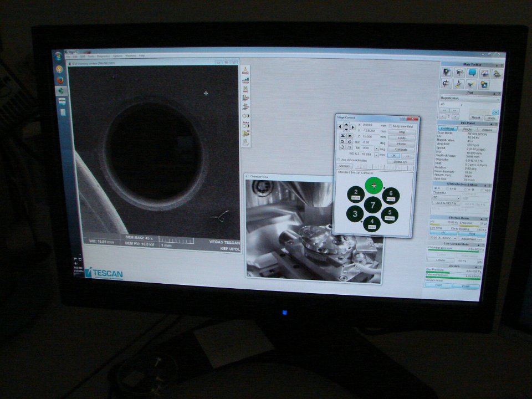Select carousel sample position 4
Viewport: 532px width, 399px height.
point(372,223)
